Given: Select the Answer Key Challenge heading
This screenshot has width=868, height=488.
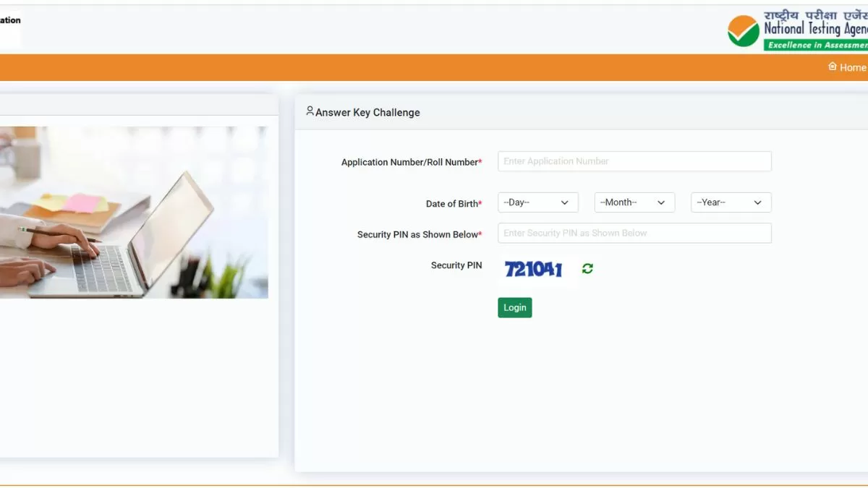Looking at the screenshot, I should pyautogui.click(x=367, y=112).
